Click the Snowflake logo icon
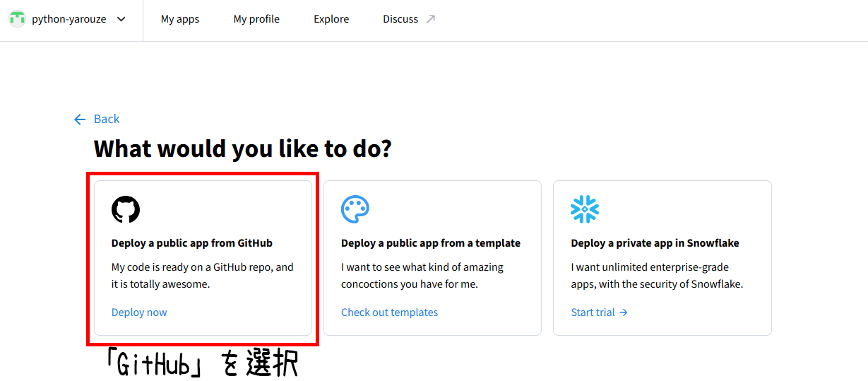Viewport: 868px width, 381px height. coord(585,209)
